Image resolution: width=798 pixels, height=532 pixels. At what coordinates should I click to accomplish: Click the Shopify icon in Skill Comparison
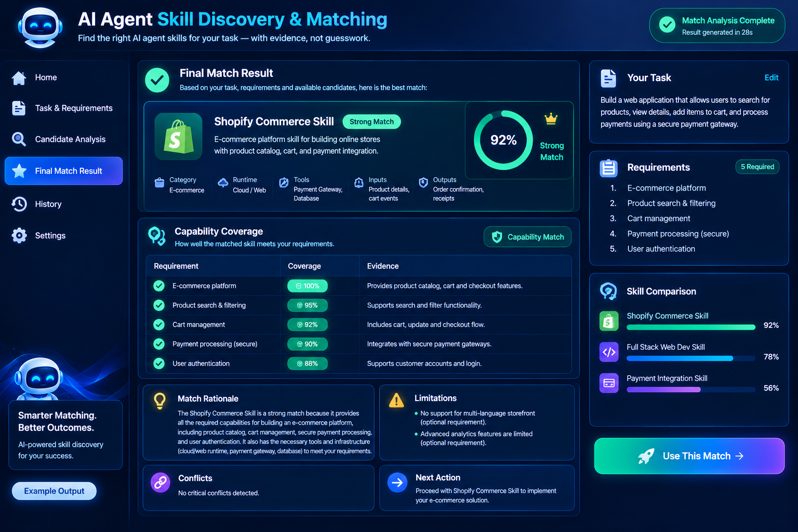tap(609, 321)
